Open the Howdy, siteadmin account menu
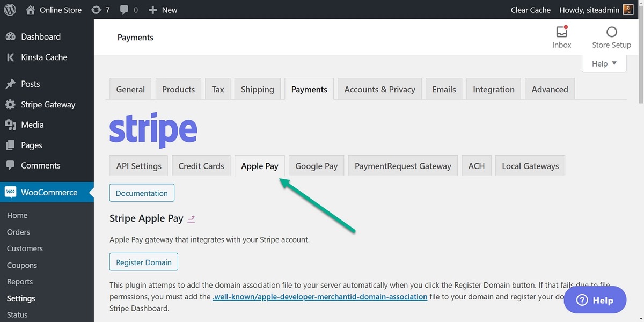644x322 pixels. pyautogui.click(x=590, y=10)
